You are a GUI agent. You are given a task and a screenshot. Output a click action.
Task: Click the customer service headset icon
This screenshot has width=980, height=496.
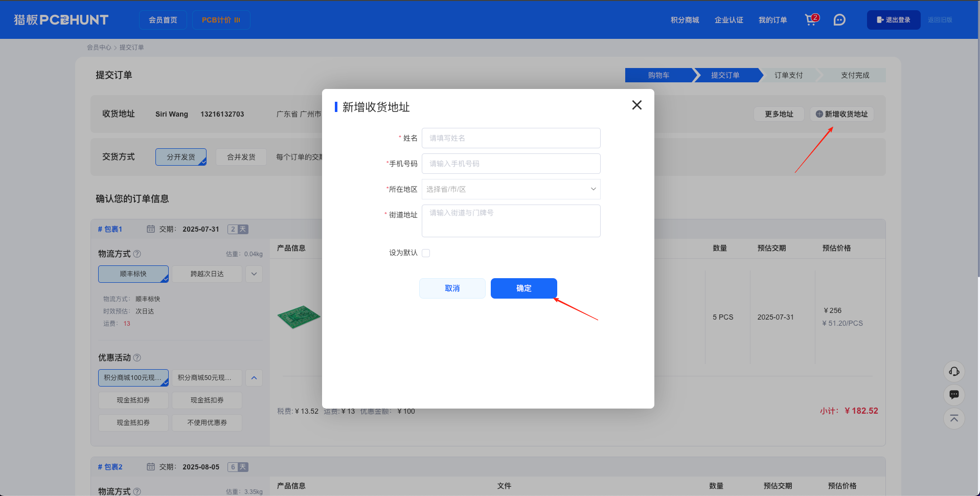(x=953, y=372)
